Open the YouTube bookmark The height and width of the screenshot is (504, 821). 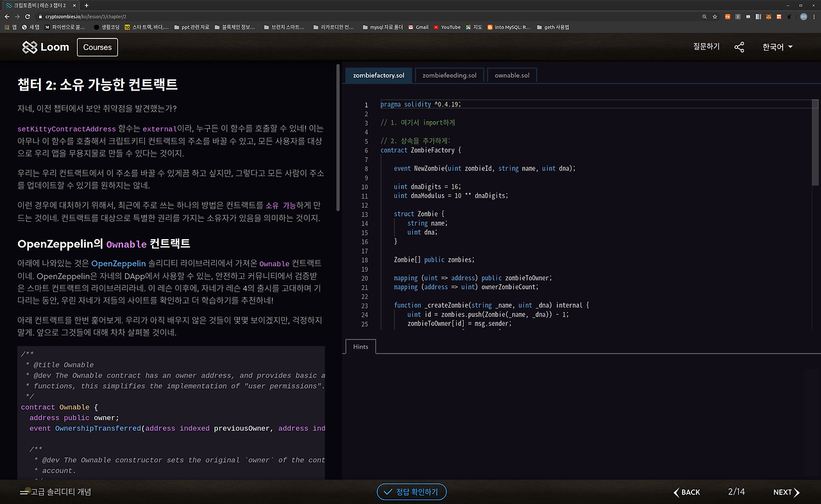[x=447, y=27]
